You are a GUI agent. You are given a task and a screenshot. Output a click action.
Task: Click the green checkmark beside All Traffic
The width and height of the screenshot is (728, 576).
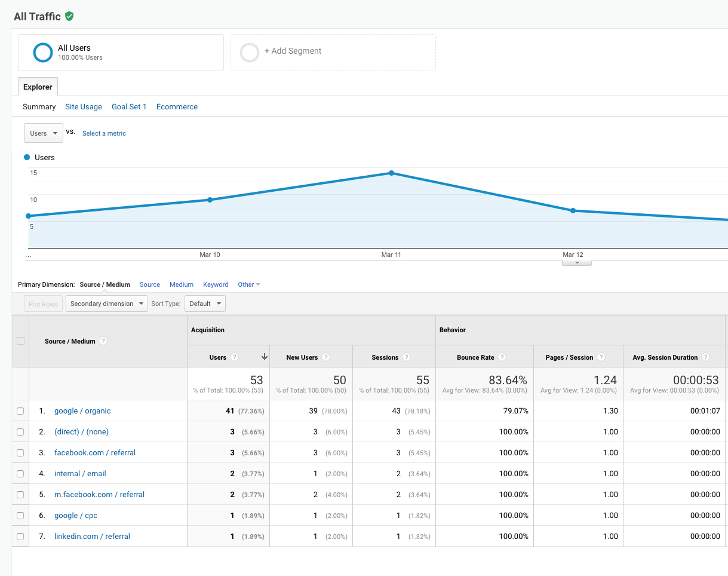click(x=69, y=17)
